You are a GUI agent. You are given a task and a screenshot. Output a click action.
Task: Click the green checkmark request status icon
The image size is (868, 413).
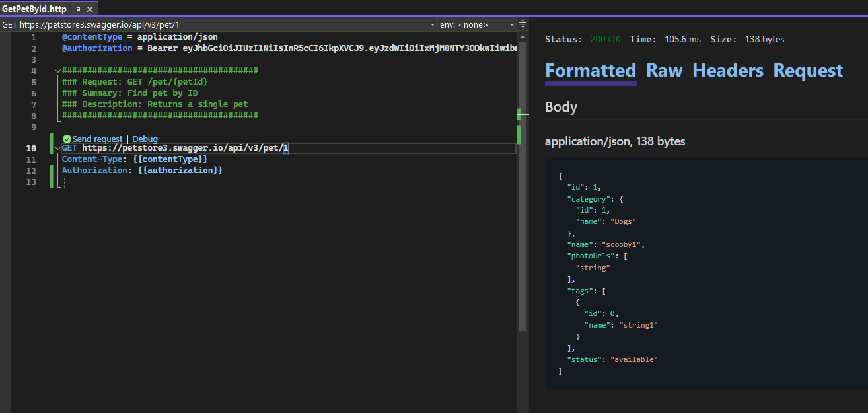point(67,139)
